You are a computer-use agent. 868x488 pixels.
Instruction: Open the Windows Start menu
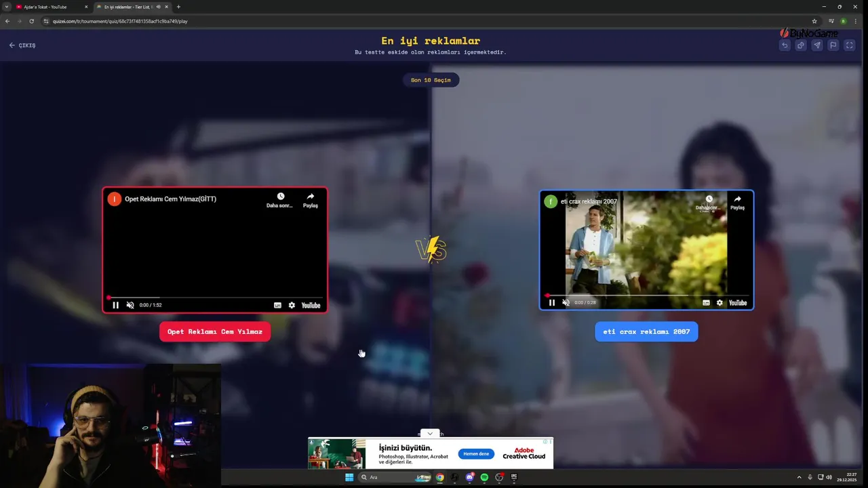(x=349, y=477)
